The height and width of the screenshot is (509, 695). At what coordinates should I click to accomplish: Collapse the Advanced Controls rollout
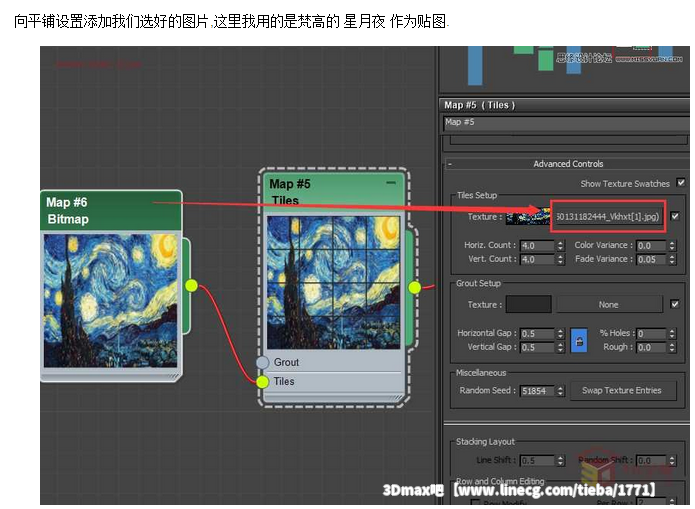point(449,164)
